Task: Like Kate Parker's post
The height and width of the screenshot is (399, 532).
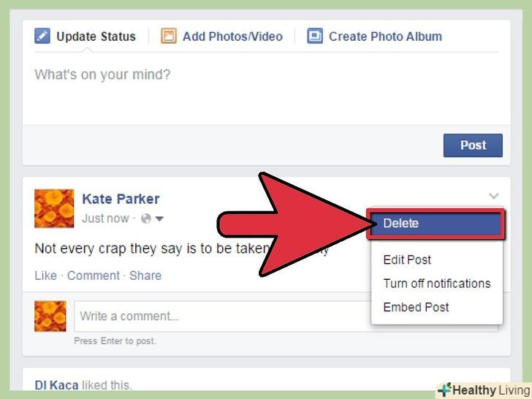Action: (x=45, y=275)
